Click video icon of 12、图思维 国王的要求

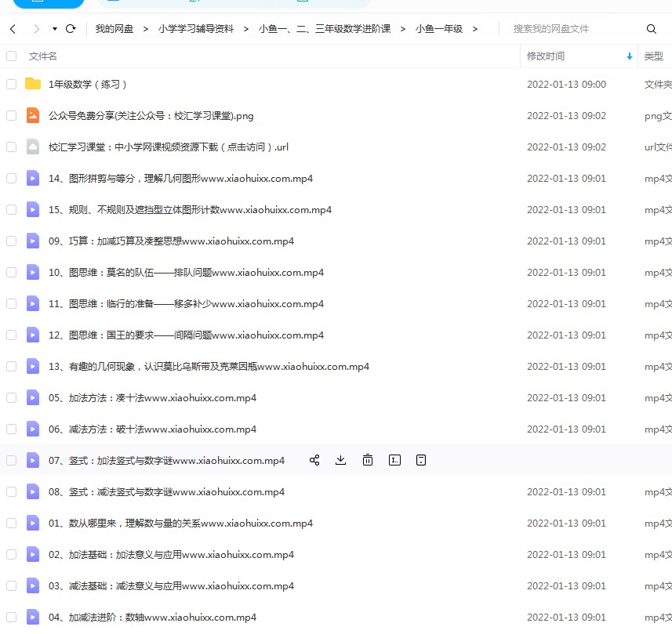tap(33, 335)
